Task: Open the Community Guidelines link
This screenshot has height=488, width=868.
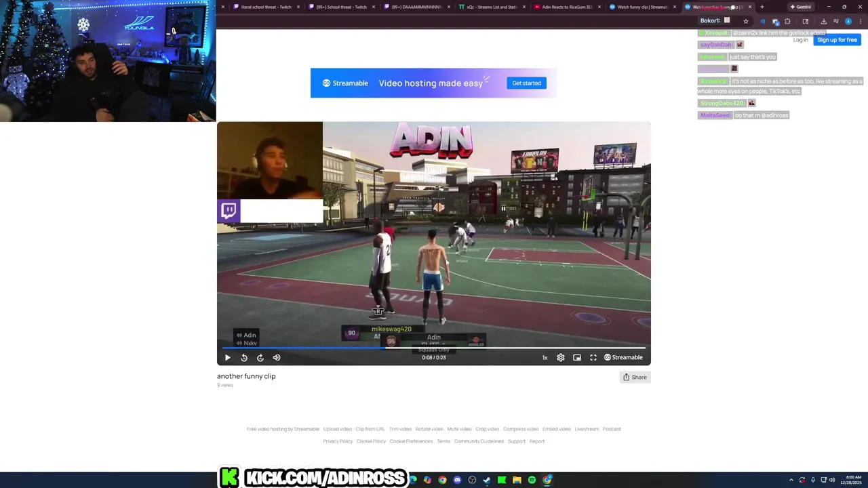Action: (479, 441)
